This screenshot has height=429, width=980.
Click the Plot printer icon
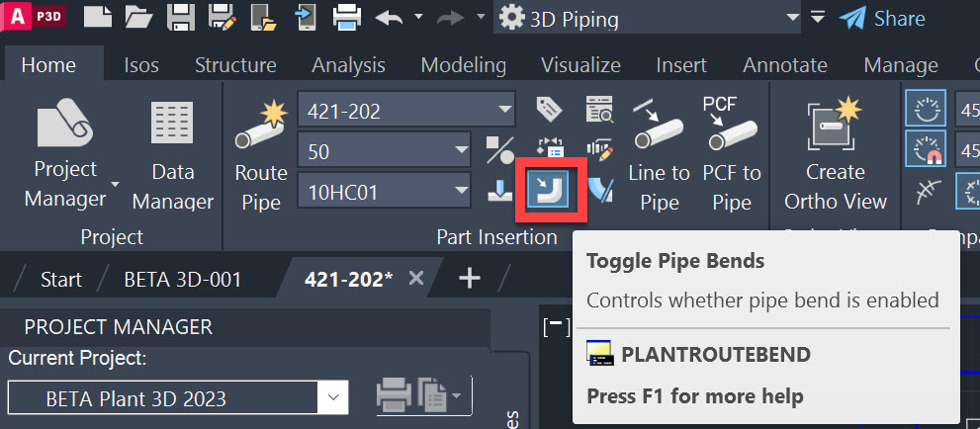(347, 18)
